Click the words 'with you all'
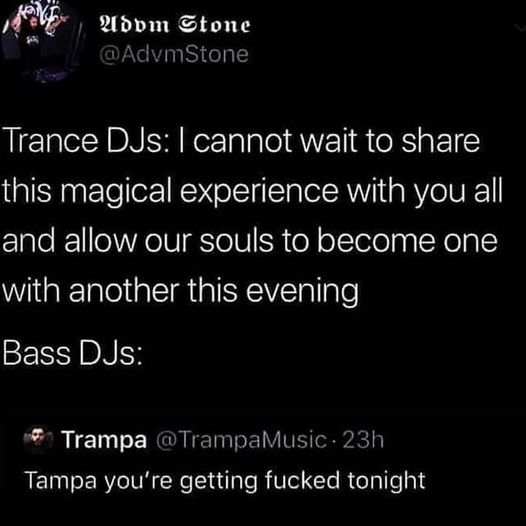This screenshot has width=526, height=526. (425, 192)
